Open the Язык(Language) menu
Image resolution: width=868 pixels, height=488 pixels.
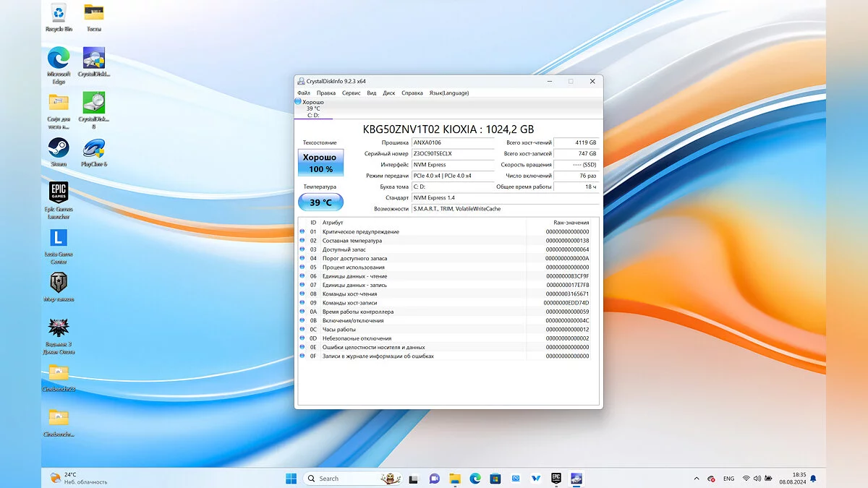pos(449,93)
